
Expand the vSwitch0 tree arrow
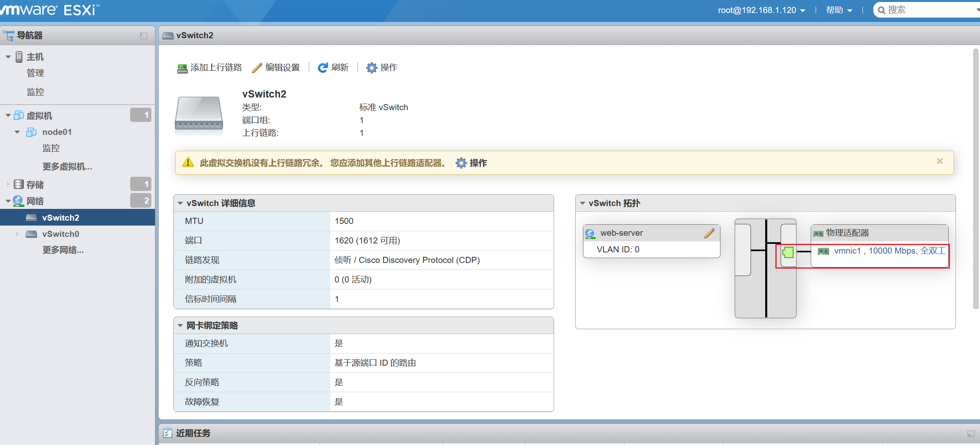click(x=17, y=234)
